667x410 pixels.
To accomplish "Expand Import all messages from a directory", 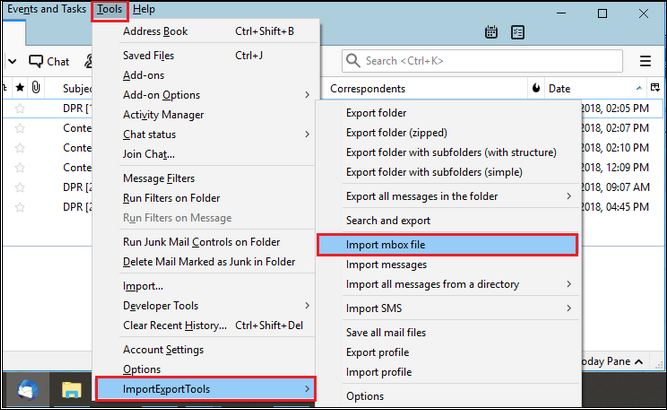I will [449, 284].
